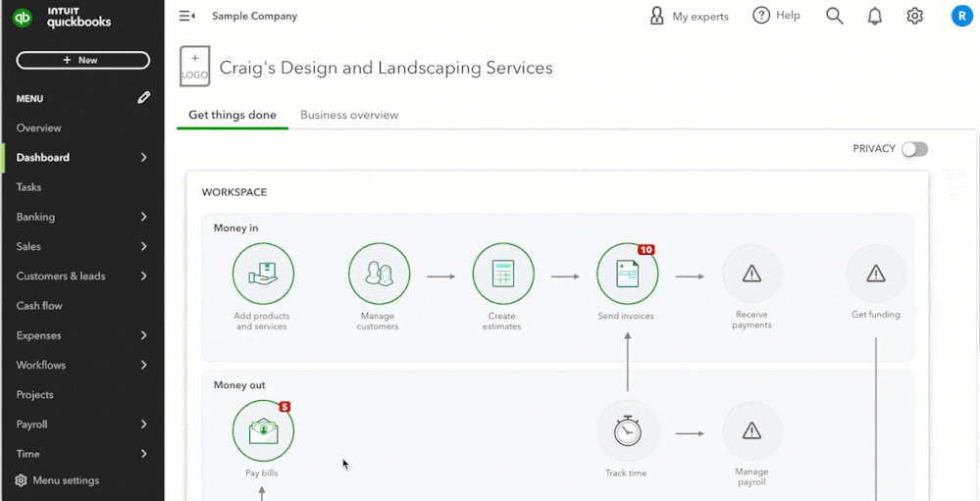Toggle the PRIVACY switch
Image resolution: width=980 pixels, height=501 pixels.
(914, 149)
